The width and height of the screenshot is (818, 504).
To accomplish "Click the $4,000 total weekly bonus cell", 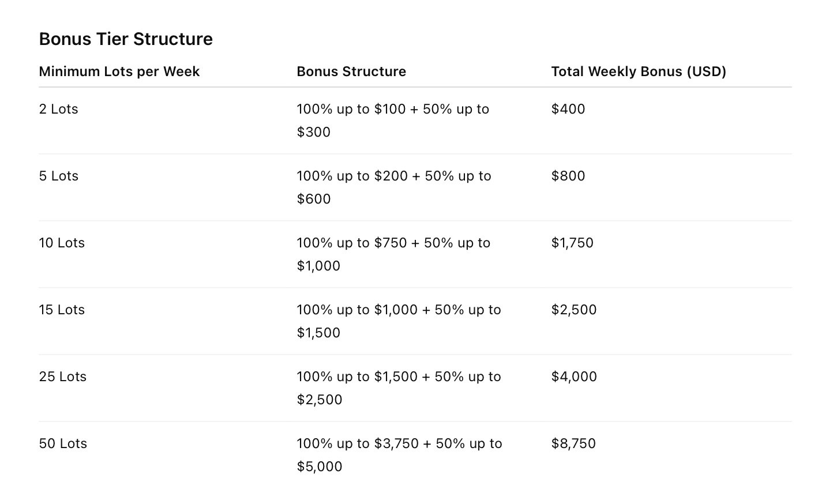I will [574, 377].
